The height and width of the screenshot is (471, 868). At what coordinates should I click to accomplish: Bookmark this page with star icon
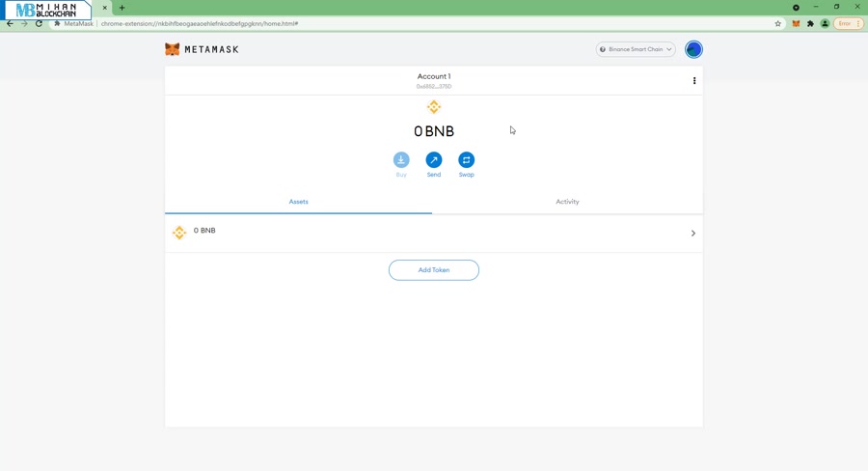click(x=777, y=24)
